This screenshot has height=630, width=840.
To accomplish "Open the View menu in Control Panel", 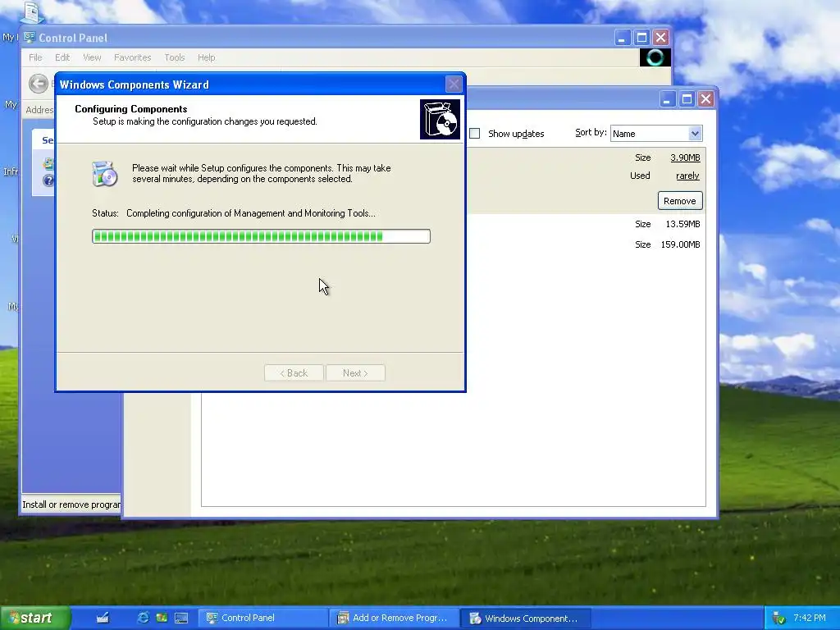I will [92, 57].
